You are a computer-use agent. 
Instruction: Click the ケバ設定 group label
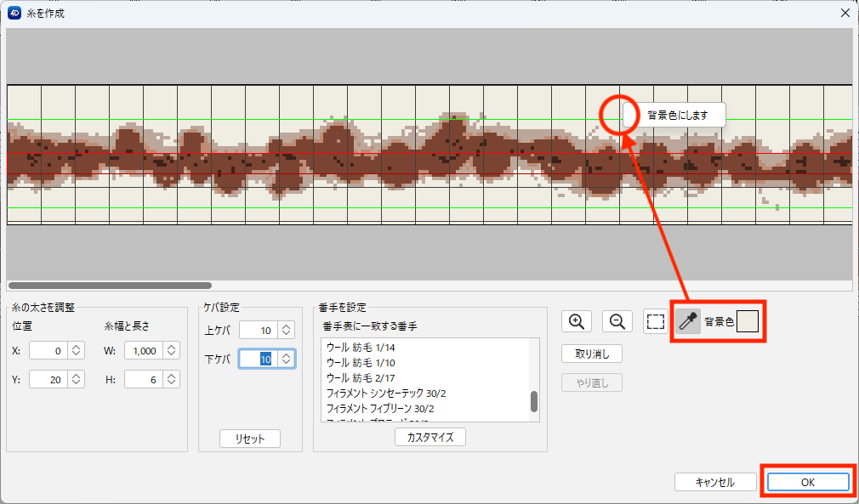pos(221,308)
